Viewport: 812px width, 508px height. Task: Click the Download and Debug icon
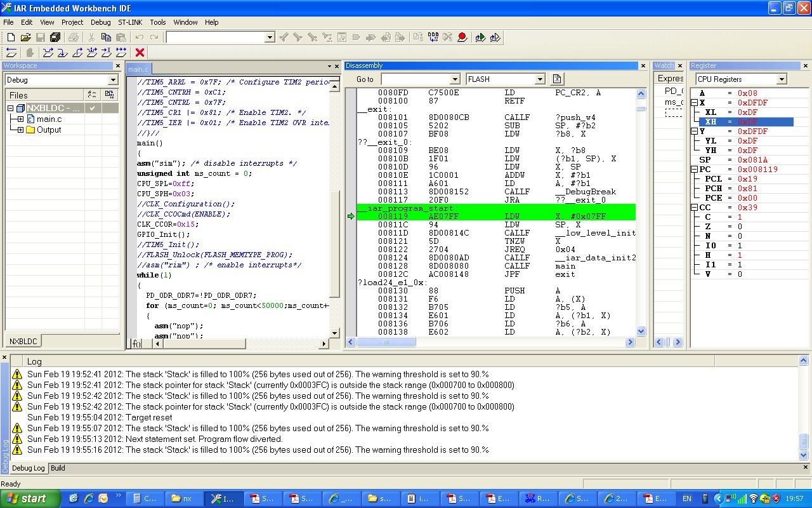tap(480, 37)
